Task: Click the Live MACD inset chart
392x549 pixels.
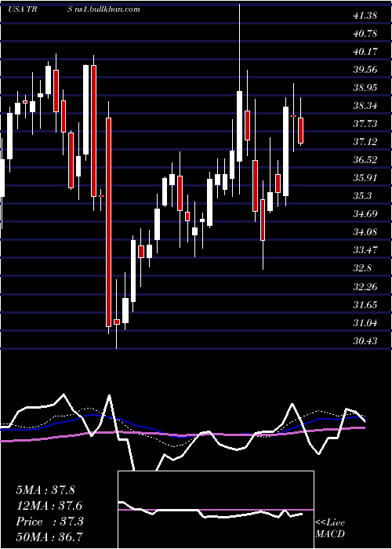Action: 216,510
